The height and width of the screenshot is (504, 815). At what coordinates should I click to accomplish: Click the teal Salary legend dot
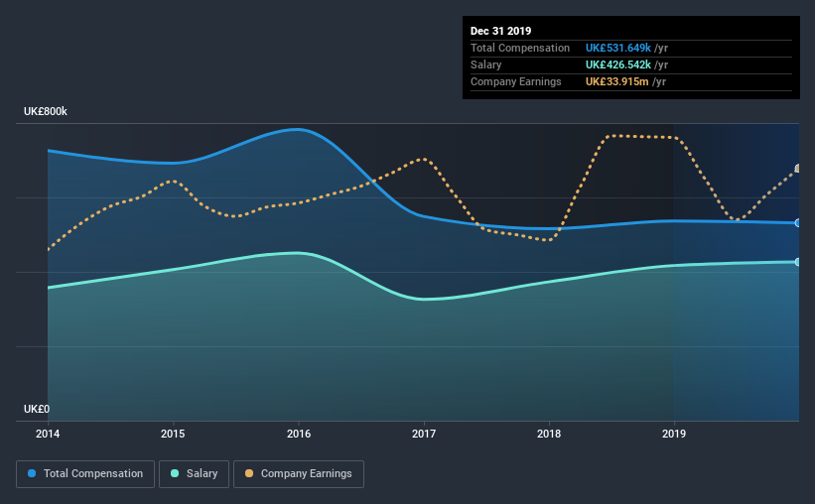[x=175, y=473]
